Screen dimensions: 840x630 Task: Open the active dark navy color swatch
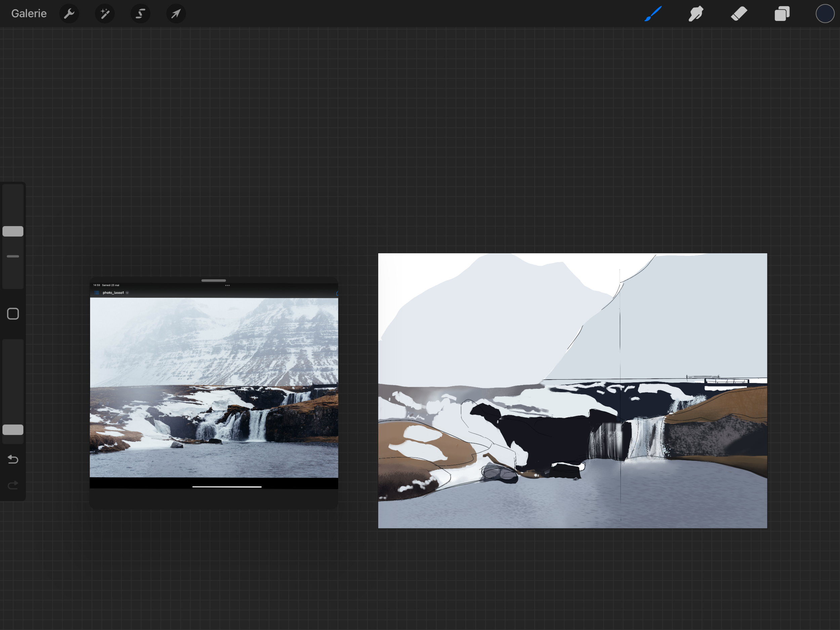(825, 14)
